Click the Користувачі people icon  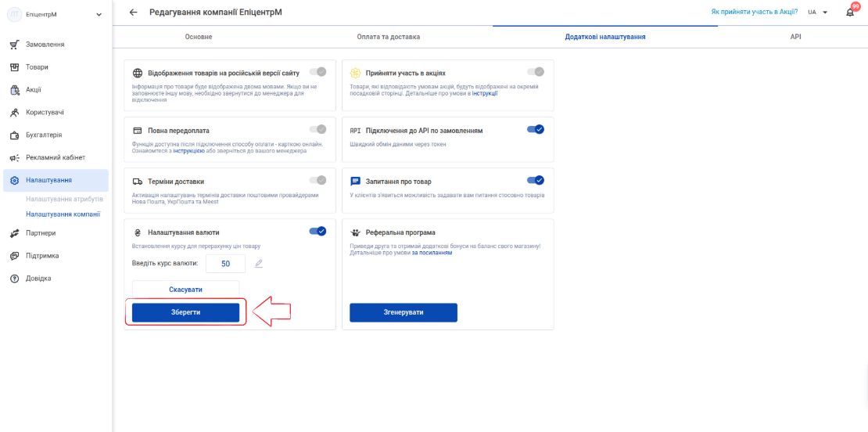(x=15, y=113)
